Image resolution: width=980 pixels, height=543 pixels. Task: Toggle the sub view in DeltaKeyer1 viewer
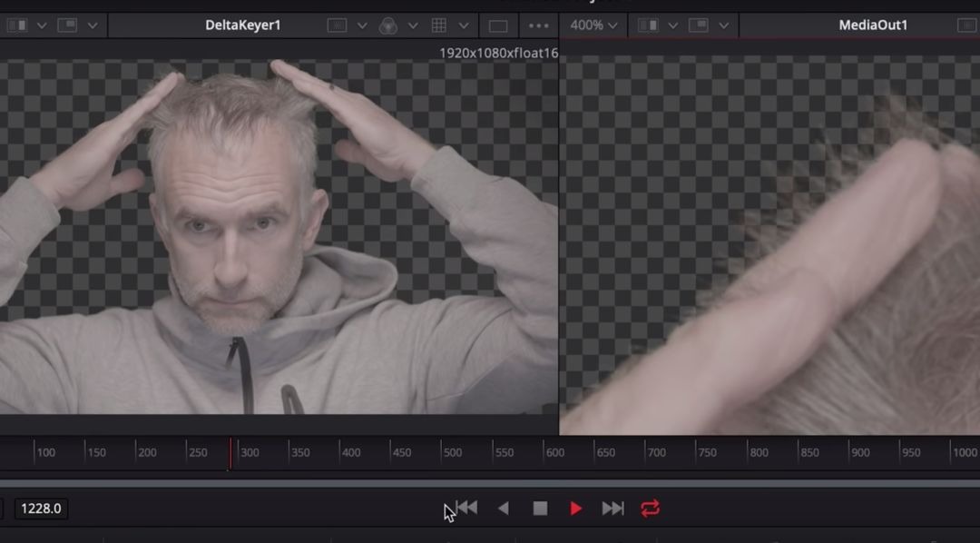67,25
